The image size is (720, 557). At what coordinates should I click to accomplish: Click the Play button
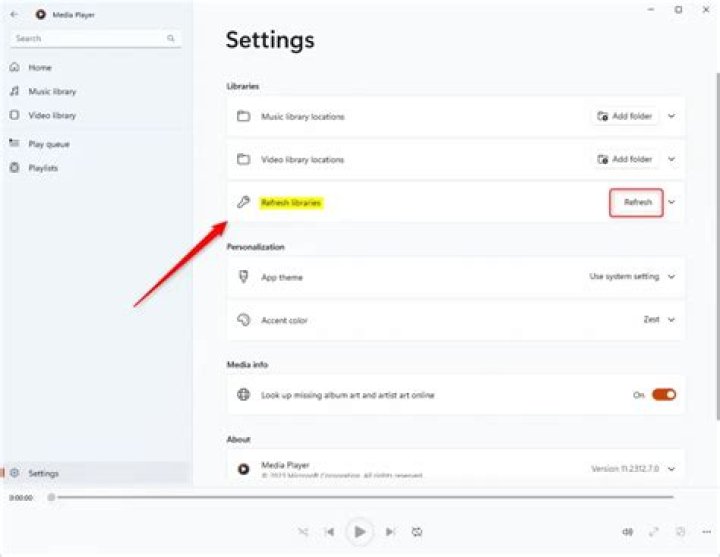coord(360,532)
